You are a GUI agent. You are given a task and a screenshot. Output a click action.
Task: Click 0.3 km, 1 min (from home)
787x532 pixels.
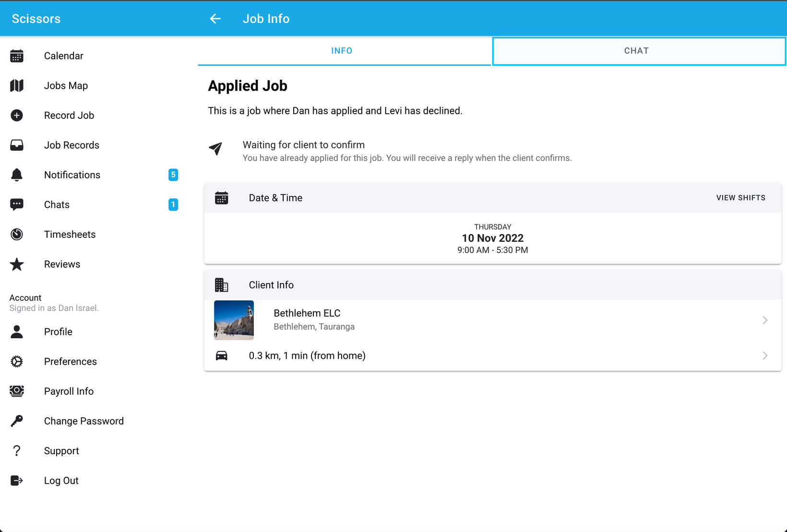[x=307, y=356]
